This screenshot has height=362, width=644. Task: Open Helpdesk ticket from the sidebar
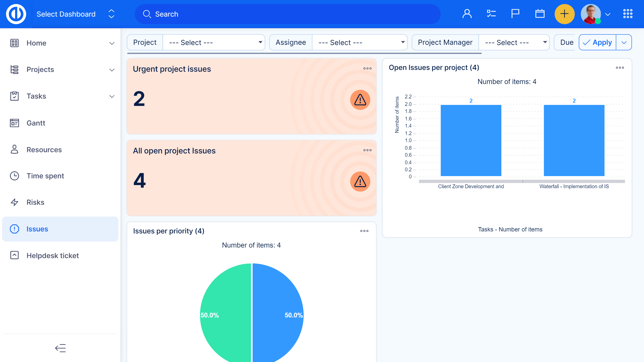(52, 256)
